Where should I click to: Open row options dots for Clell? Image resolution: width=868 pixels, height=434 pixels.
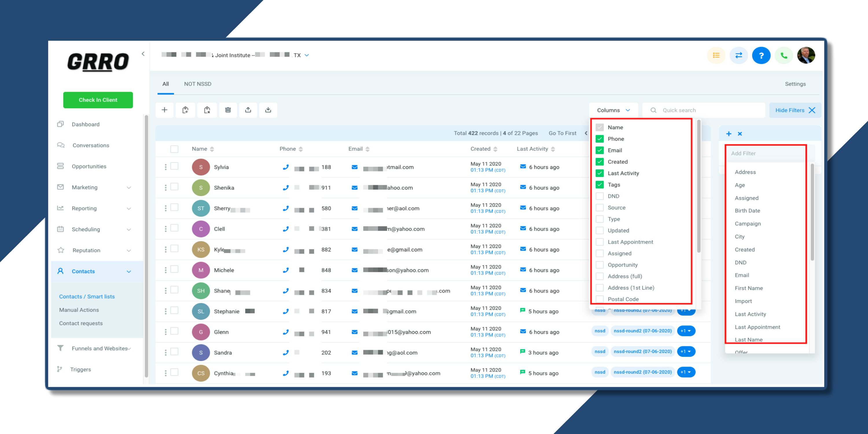click(x=165, y=229)
